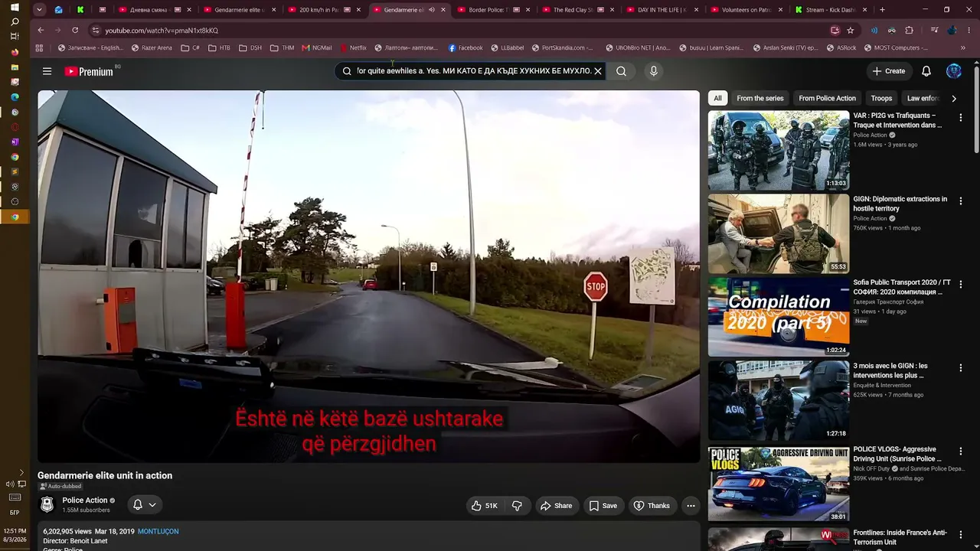Mute the playing Gendarmerie tab audio
The width and height of the screenshot is (980, 551).
pos(432,10)
